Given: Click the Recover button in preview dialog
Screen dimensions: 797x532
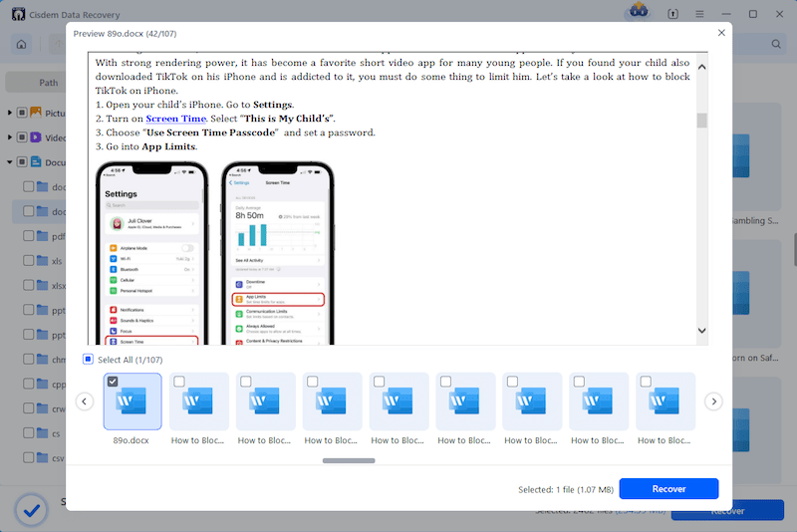Looking at the screenshot, I should click(x=668, y=489).
